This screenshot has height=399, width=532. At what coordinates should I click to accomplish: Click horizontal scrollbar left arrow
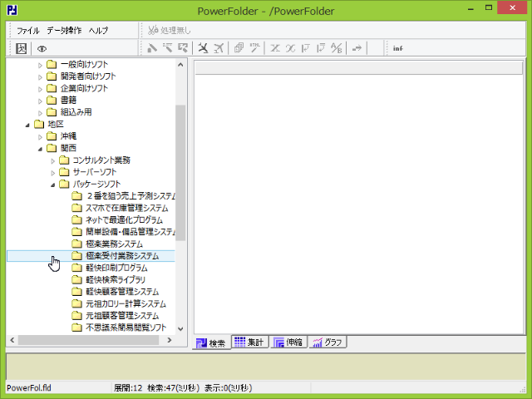point(12,340)
